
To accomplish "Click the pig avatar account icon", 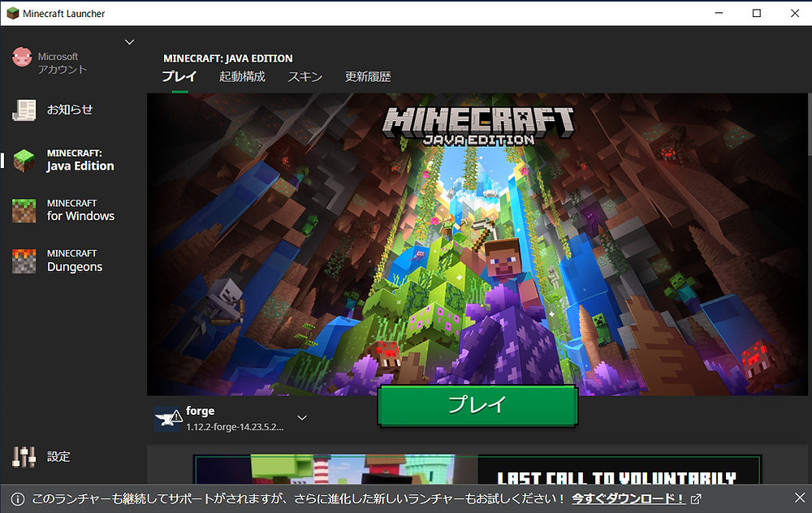I will (22, 57).
